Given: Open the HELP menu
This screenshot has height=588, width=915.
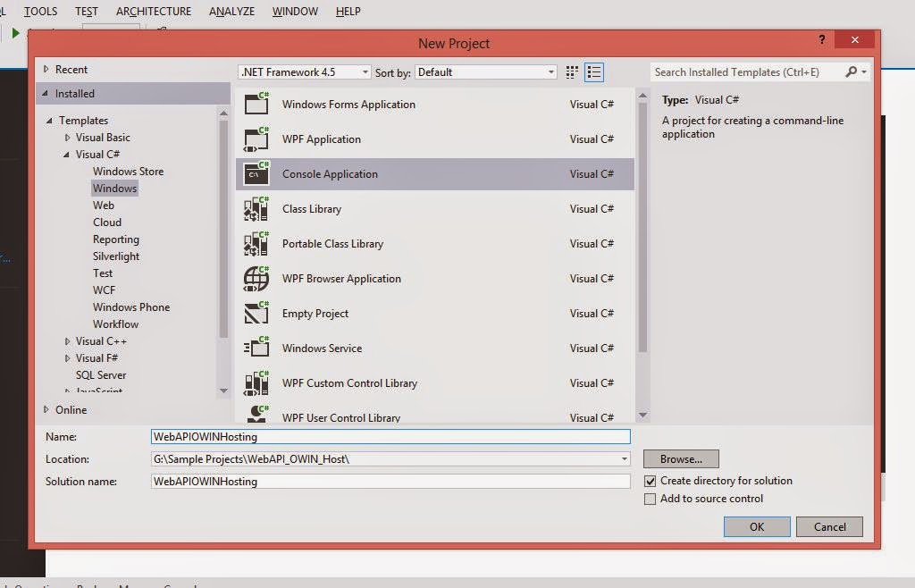Looking at the screenshot, I should tap(348, 11).
